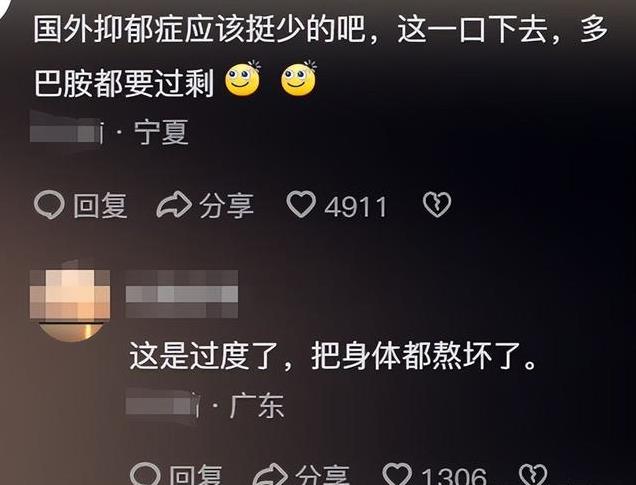Select the comment text about 国外抑郁症
636x485 pixels.
[321, 57]
